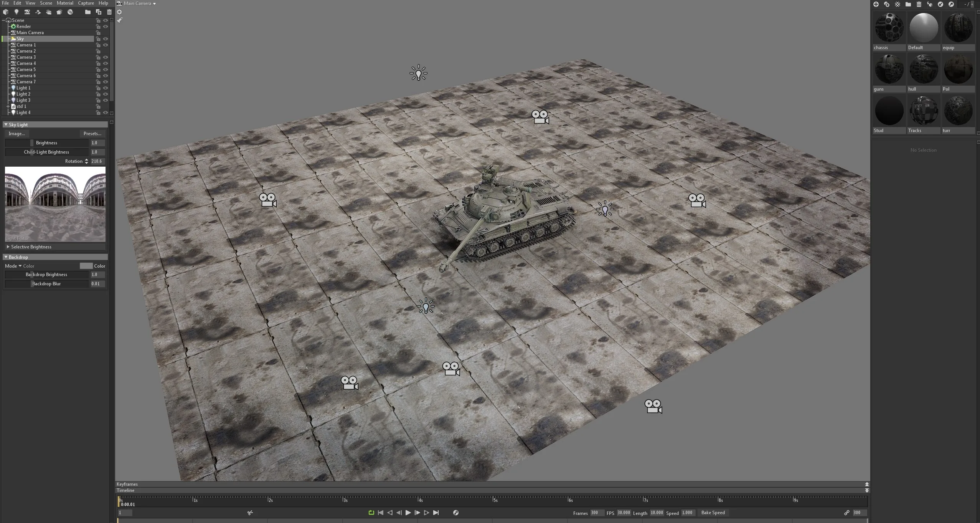
Task: Open backdrop Color swatch
Action: tap(86, 266)
